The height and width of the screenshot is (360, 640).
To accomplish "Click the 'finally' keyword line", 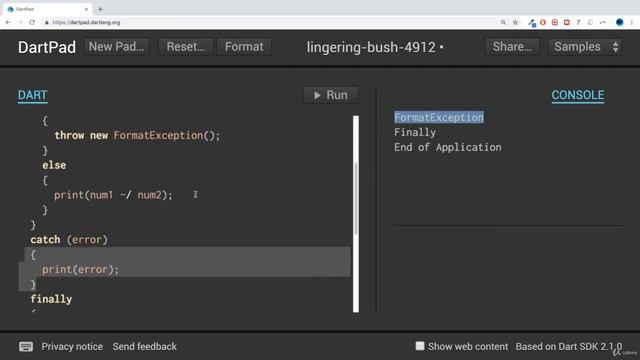I will 51,299.
